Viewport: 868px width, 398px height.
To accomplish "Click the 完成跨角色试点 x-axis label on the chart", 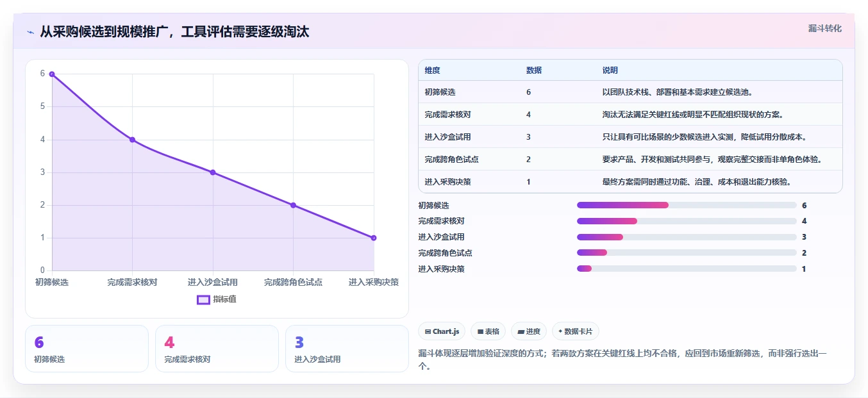I will (293, 282).
